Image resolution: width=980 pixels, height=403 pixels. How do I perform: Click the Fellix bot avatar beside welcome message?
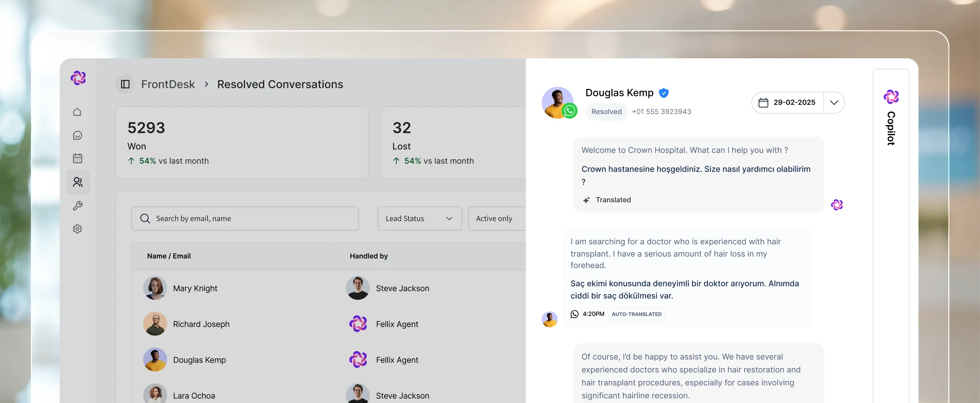click(x=837, y=205)
